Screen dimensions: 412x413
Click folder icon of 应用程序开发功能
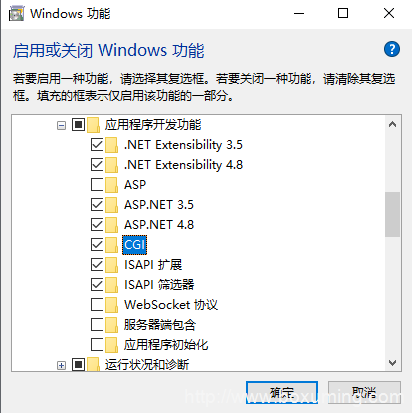click(x=94, y=125)
